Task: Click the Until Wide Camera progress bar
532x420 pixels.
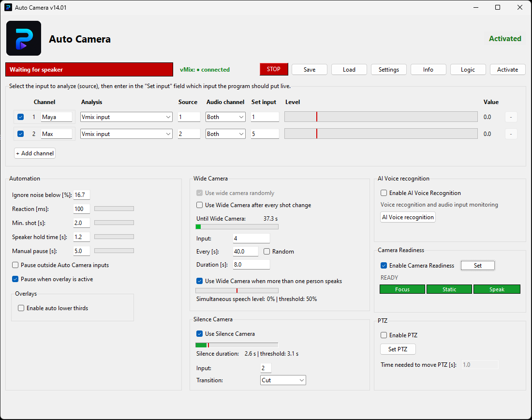Action: pos(237,227)
